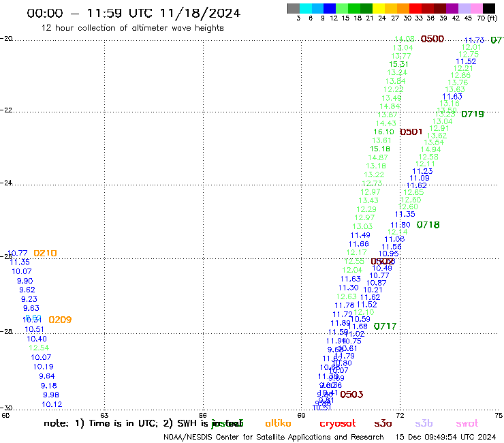
Task: Click the wave height value 14.08
Action: point(405,39)
